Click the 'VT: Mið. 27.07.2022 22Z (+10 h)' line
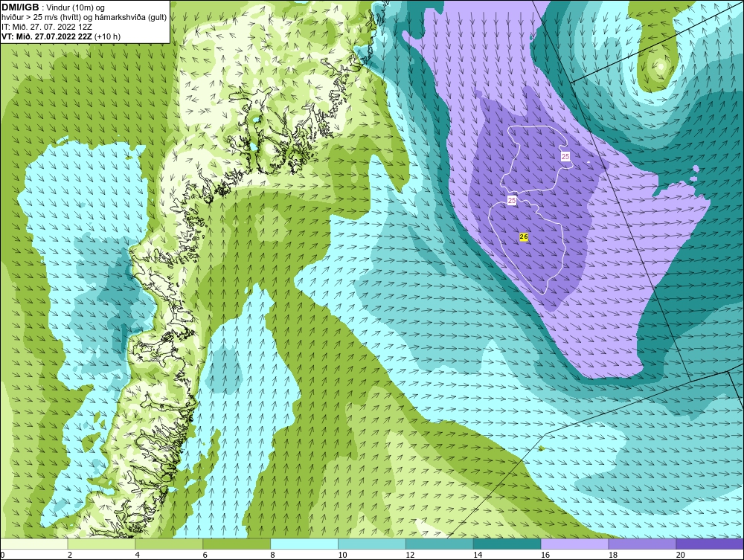 [61, 36]
